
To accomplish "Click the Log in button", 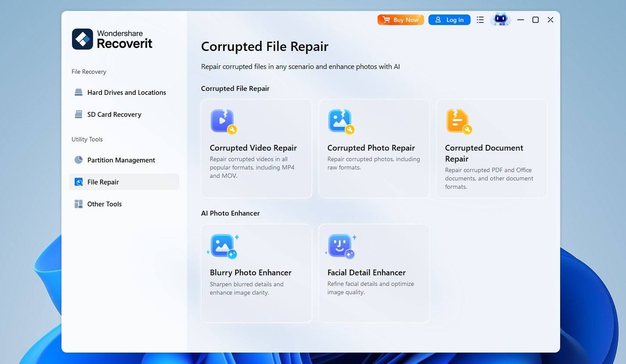I will 450,20.
